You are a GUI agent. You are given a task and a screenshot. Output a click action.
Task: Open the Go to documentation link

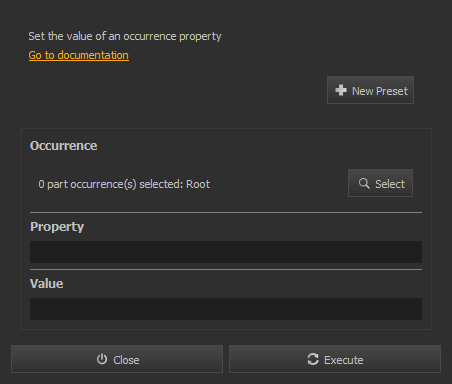(x=79, y=55)
